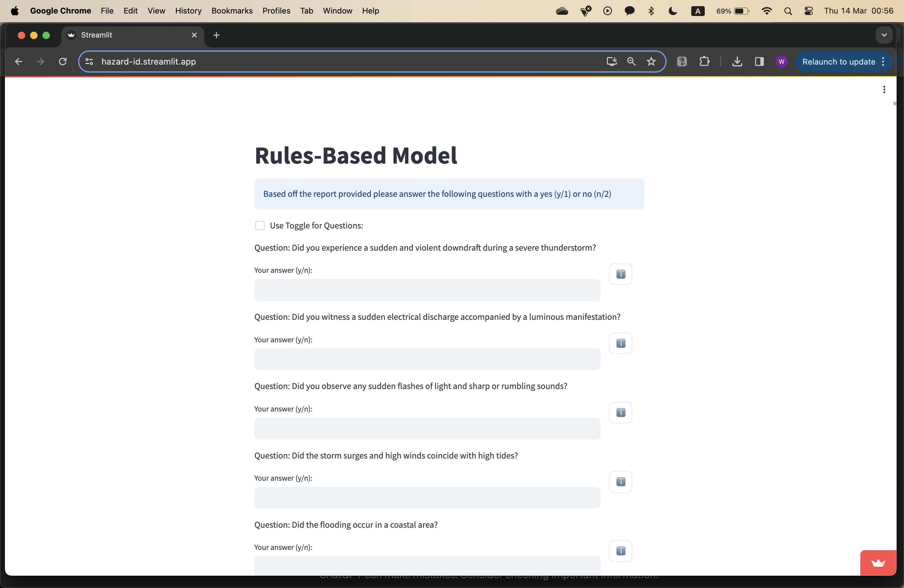The width and height of the screenshot is (904, 588).
Task: Open the History menu
Action: 188,11
